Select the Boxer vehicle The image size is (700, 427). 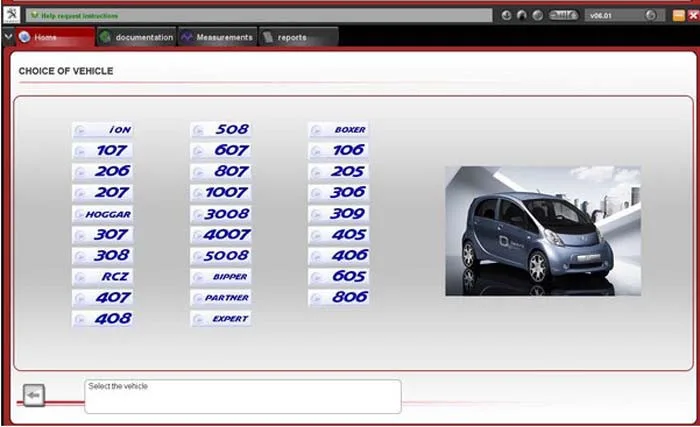338,130
